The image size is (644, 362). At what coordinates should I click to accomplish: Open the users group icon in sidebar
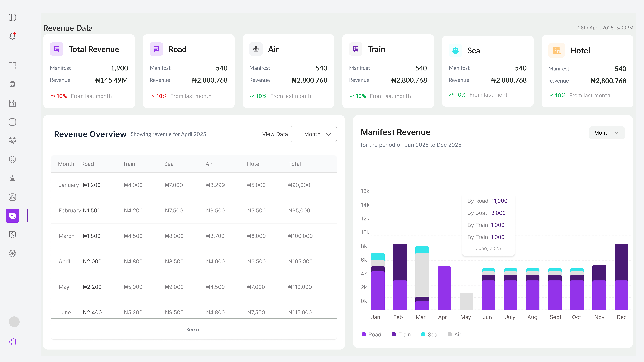(12, 141)
